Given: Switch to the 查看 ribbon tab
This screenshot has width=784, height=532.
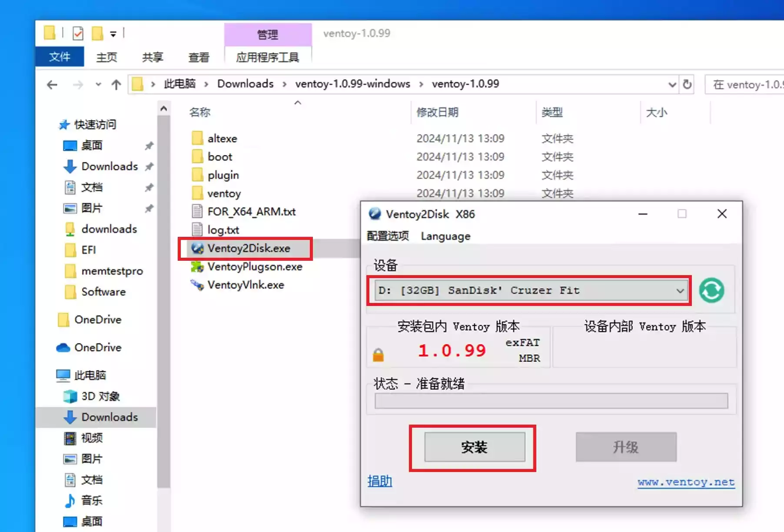Looking at the screenshot, I should [x=199, y=57].
